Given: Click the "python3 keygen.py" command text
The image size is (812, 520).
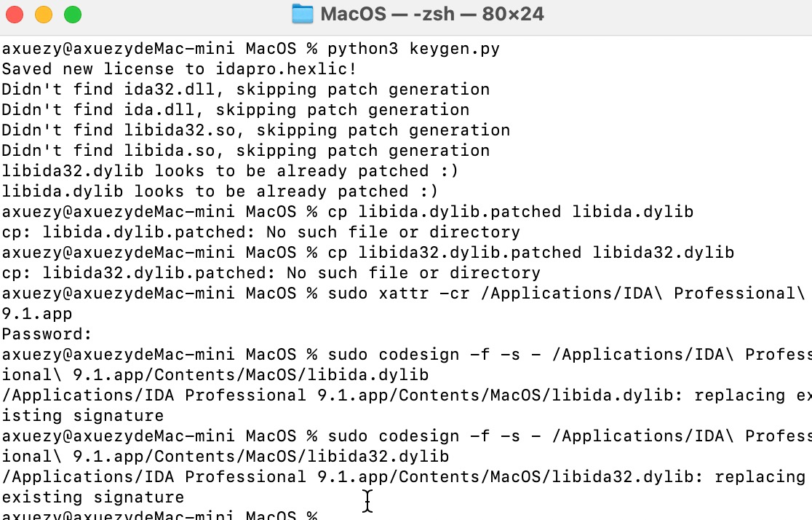Looking at the screenshot, I should pyautogui.click(x=413, y=49).
